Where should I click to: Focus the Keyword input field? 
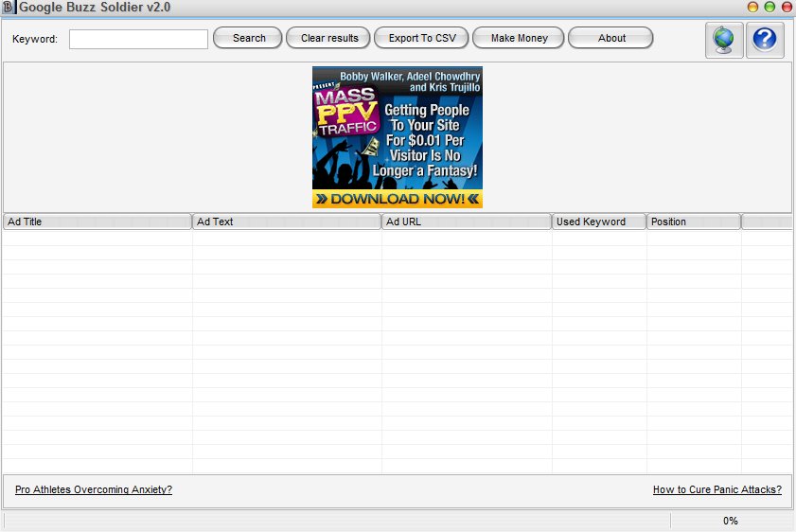pos(138,39)
